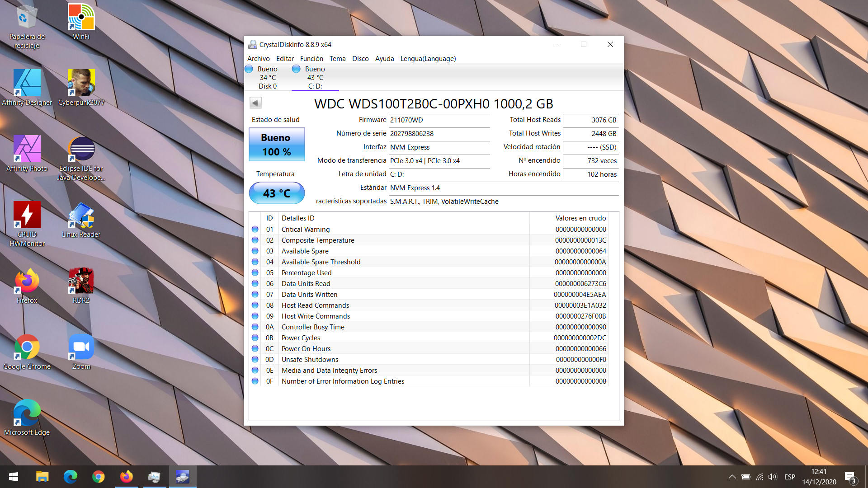Open the Tema menu
The width and height of the screenshot is (868, 488).
point(337,59)
